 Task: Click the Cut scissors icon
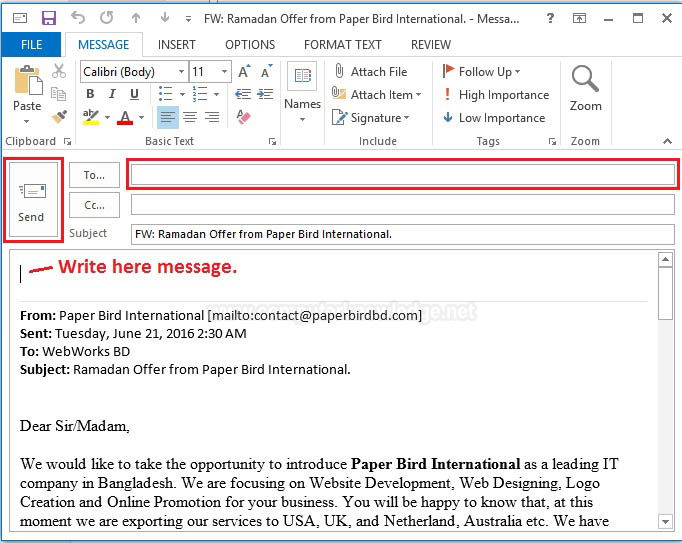tap(59, 71)
